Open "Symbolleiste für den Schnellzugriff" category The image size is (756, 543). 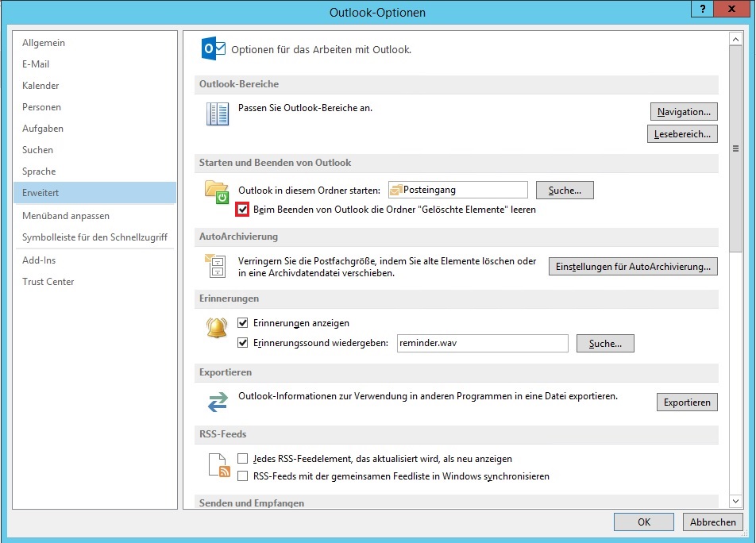94,237
